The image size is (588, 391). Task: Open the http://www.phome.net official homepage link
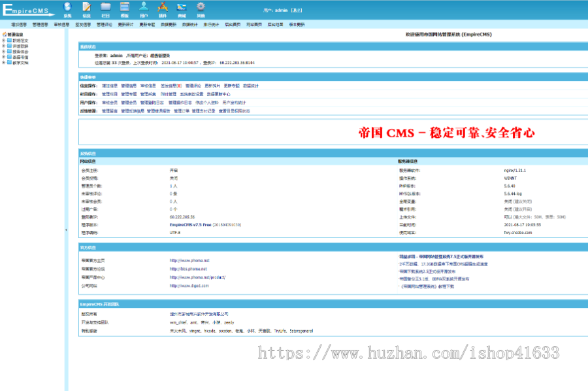pos(189,260)
